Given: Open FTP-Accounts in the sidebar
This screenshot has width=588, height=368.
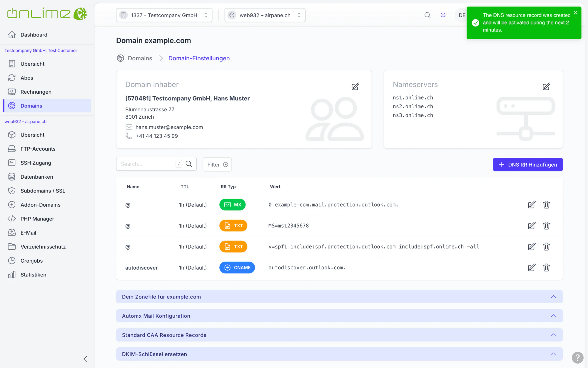Looking at the screenshot, I should point(47,149).
